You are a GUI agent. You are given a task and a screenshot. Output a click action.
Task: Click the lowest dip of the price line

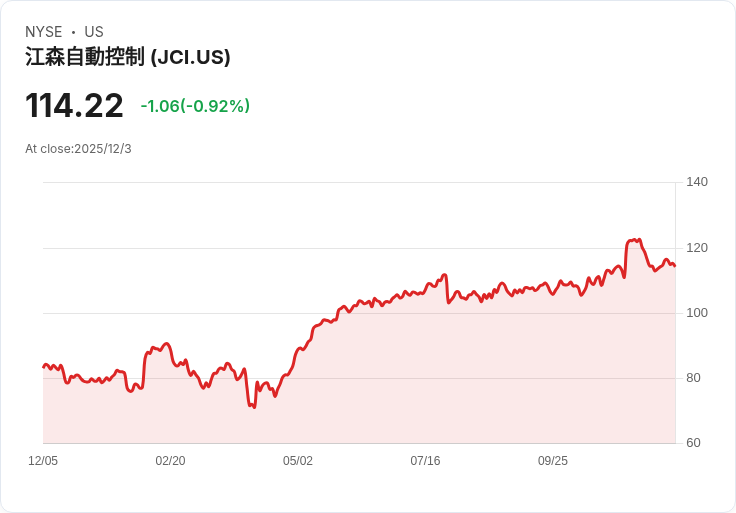[x=254, y=407]
